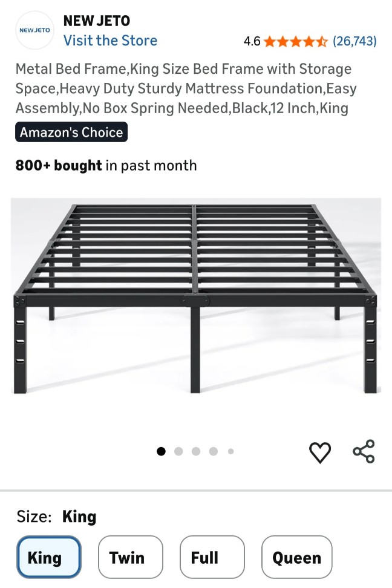Tap the heart wishlist icon

click(320, 452)
